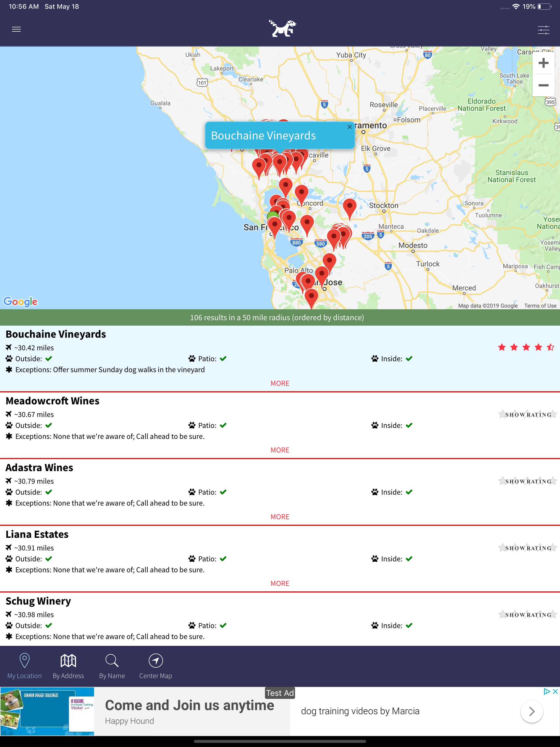Close the advertisement with X icon
This screenshot has height=747, width=560.
coord(555,691)
